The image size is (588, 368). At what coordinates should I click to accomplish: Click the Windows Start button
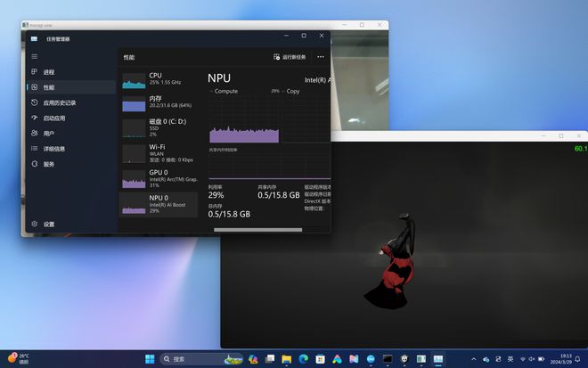(150, 359)
